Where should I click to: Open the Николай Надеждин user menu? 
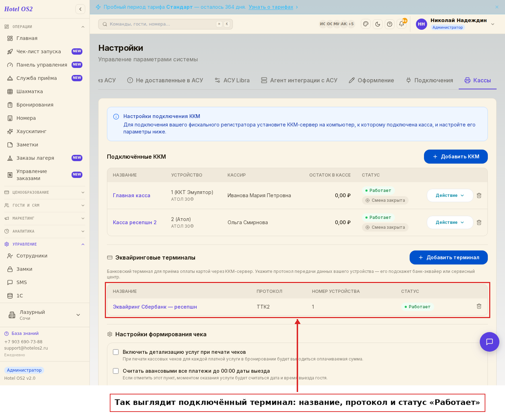point(455,24)
